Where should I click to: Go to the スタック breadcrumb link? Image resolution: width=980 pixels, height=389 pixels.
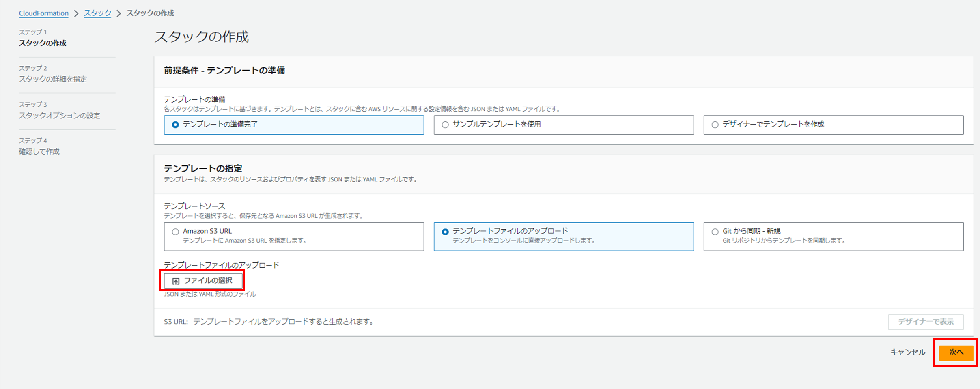pyautogui.click(x=97, y=13)
